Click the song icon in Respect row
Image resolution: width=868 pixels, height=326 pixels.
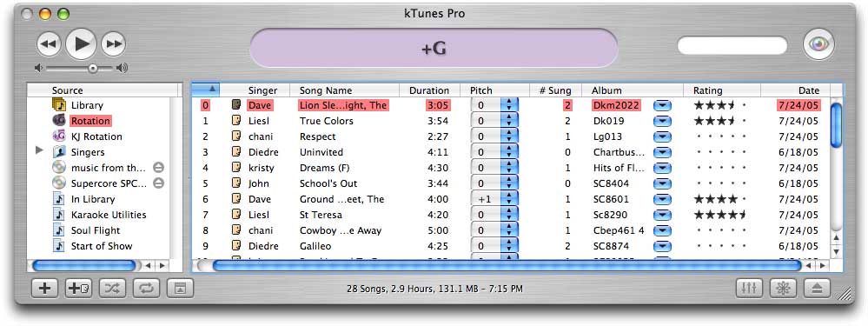(236, 136)
